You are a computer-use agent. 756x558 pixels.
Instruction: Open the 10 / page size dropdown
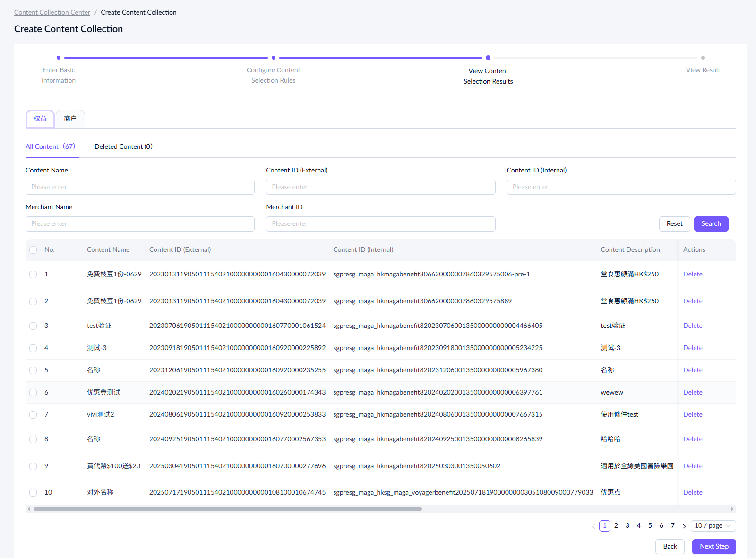tap(713, 526)
